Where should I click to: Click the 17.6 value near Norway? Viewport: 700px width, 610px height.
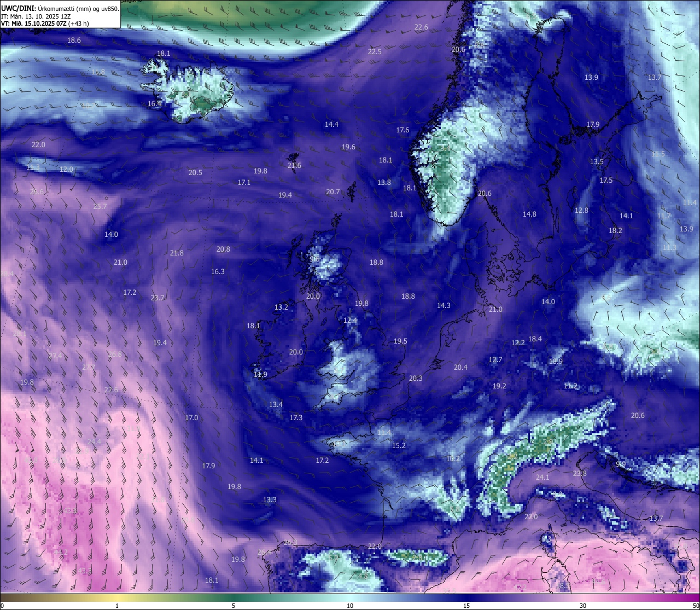402,130
